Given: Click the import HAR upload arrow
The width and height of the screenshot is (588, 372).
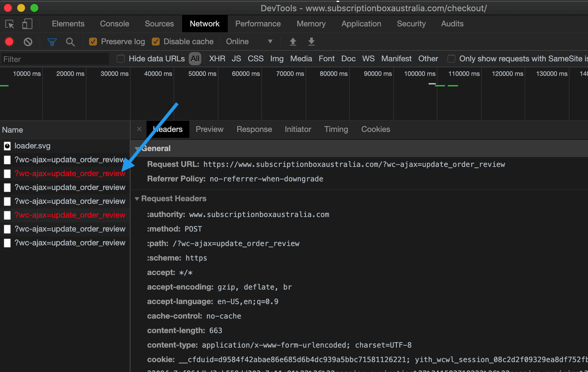Looking at the screenshot, I should point(293,42).
